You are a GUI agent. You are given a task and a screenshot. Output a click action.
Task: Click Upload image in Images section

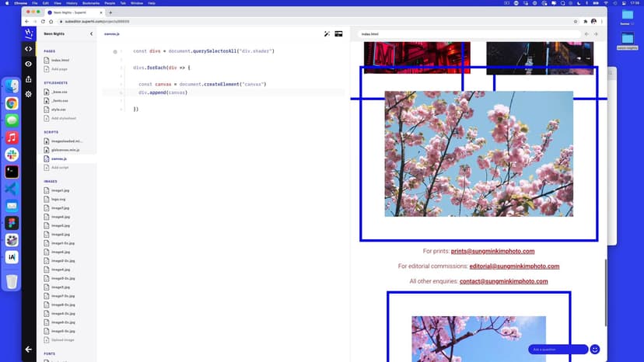[62, 339]
